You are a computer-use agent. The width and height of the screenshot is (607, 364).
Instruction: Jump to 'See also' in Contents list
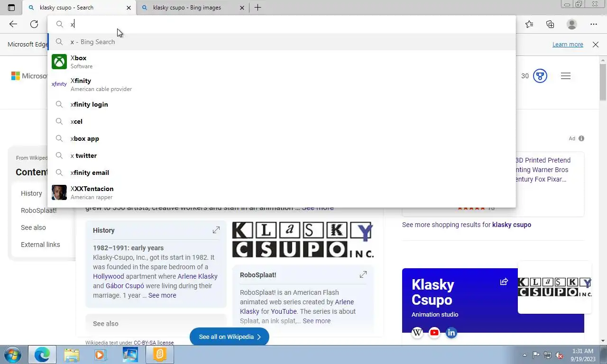pyautogui.click(x=33, y=227)
